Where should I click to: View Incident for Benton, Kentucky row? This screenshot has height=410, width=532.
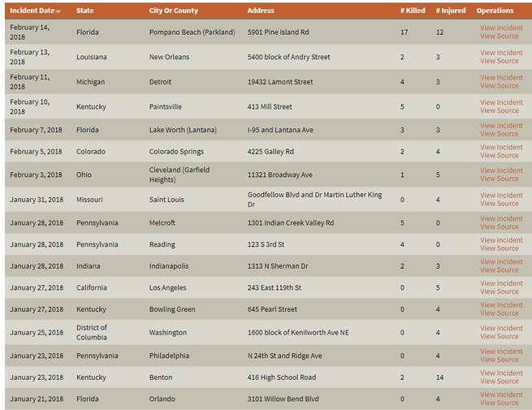tap(501, 373)
